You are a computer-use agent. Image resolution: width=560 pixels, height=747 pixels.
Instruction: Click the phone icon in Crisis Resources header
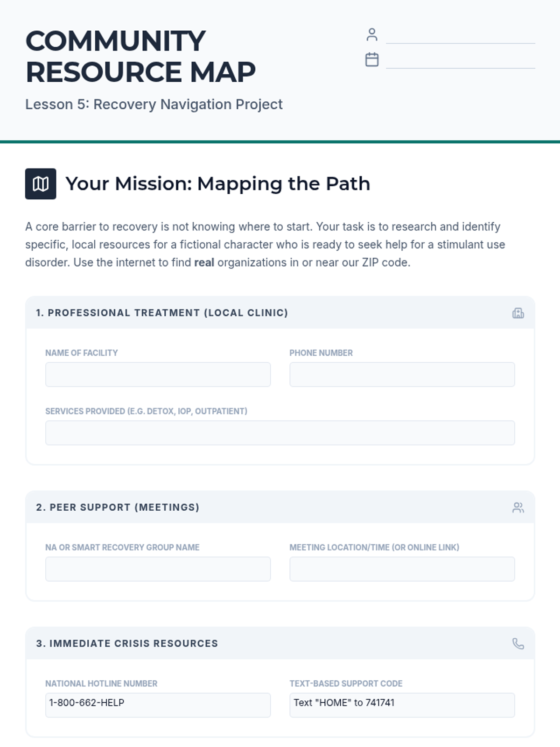click(x=518, y=644)
